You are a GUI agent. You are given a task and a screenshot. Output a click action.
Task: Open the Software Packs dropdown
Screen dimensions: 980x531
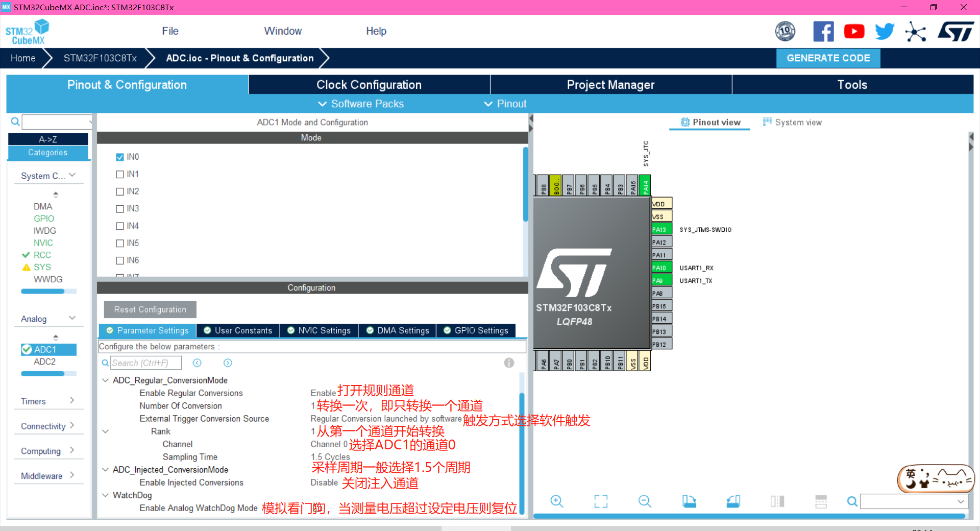[x=360, y=104]
